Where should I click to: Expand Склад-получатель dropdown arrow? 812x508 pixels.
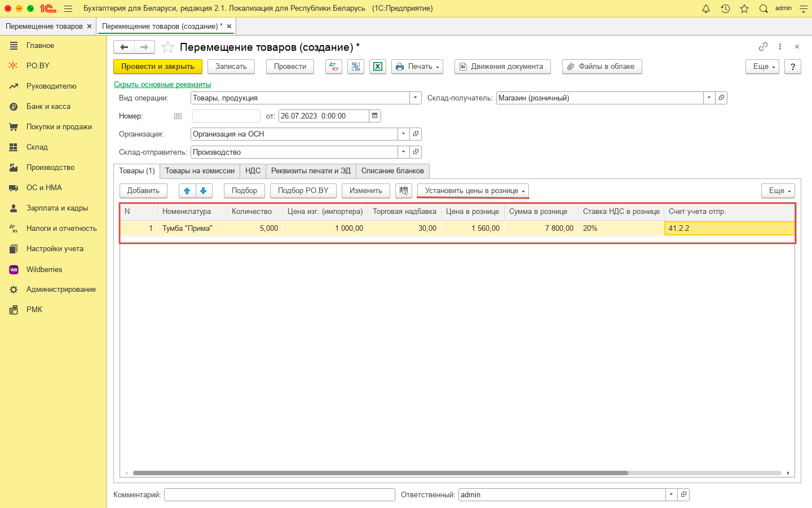(709, 98)
